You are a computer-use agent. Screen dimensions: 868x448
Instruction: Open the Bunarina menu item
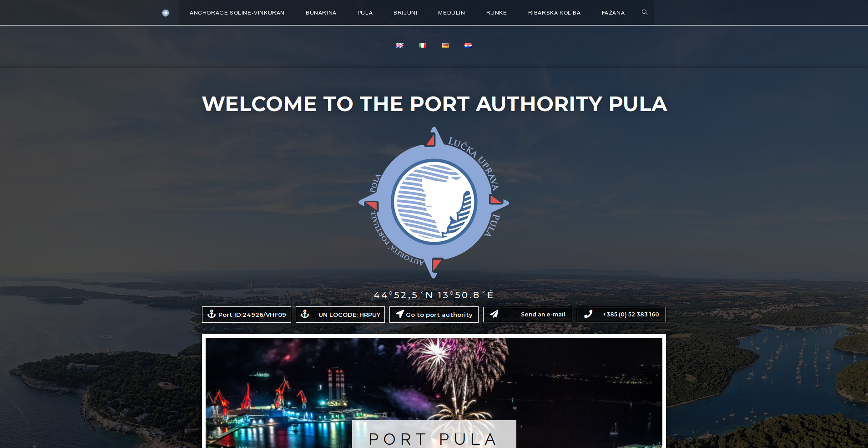click(321, 13)
